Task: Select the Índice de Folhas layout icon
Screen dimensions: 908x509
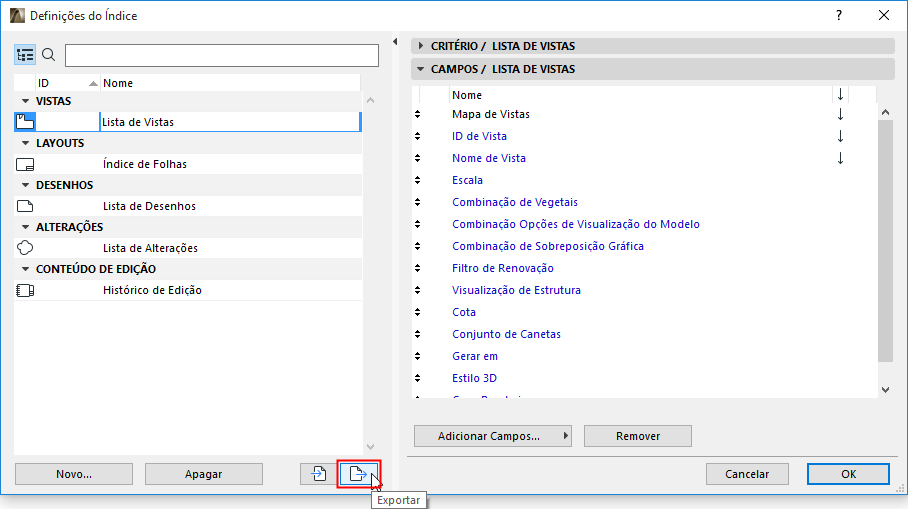Action: 25,164
